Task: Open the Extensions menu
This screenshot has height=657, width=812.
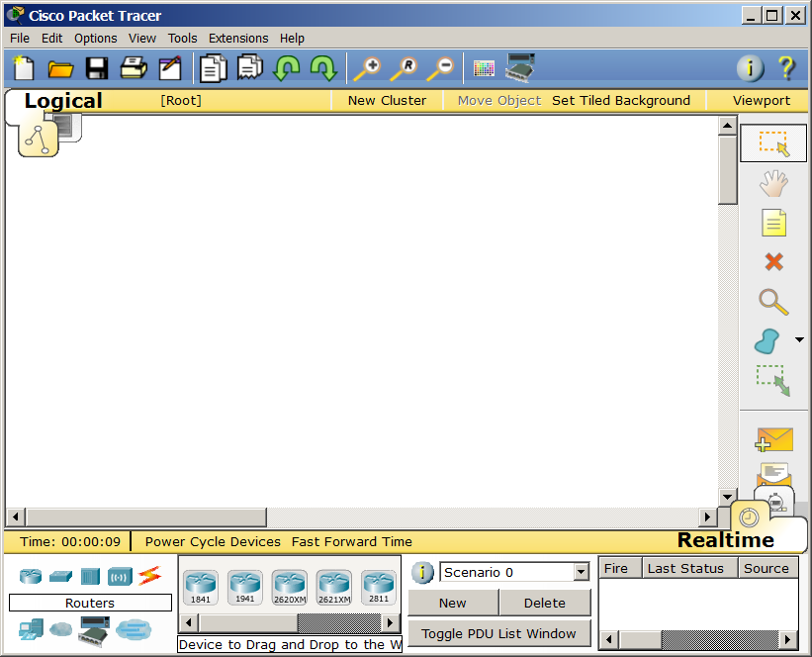Action: (238, 39)
